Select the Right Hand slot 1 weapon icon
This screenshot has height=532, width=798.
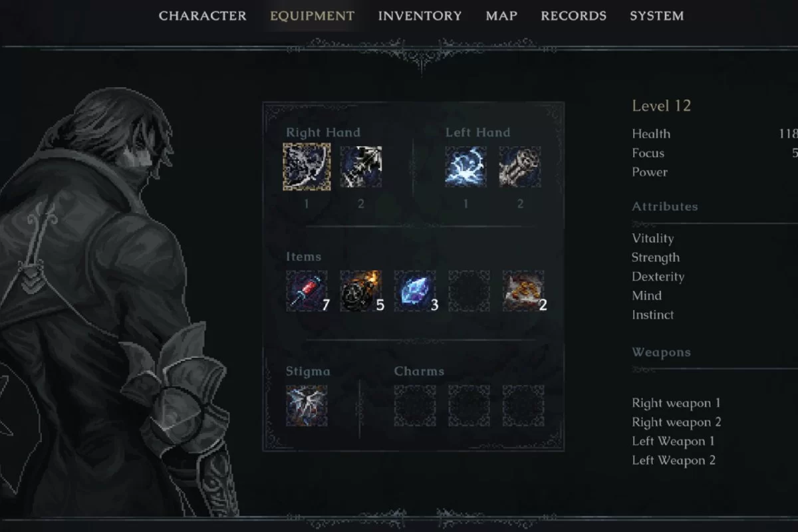307,167
